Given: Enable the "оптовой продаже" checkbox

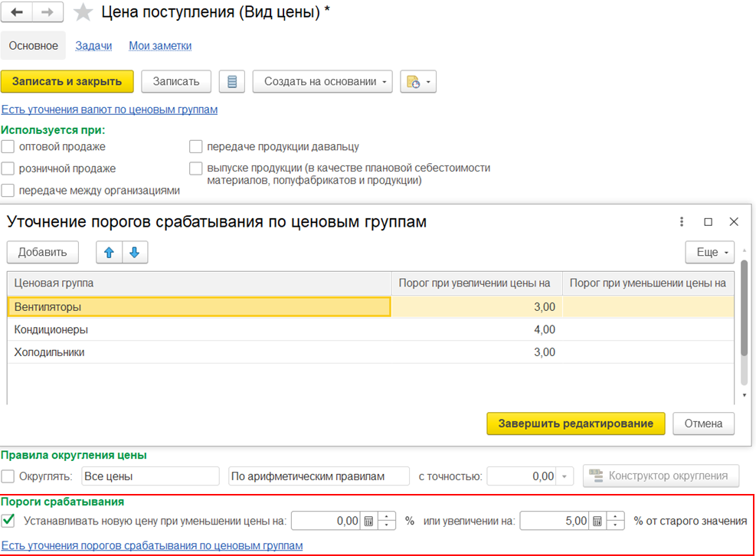Looking at the screenshot, I should 8,146.
